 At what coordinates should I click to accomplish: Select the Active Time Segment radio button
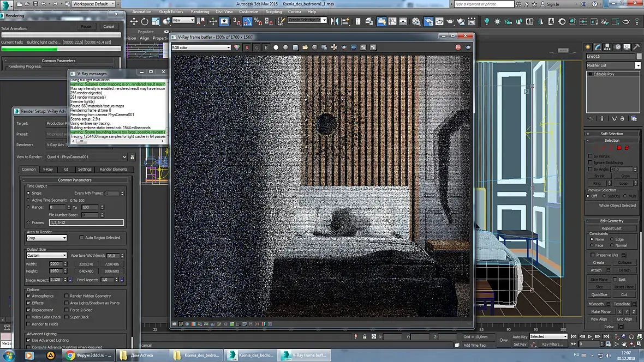pyautogui.click(x=29, y=200)
